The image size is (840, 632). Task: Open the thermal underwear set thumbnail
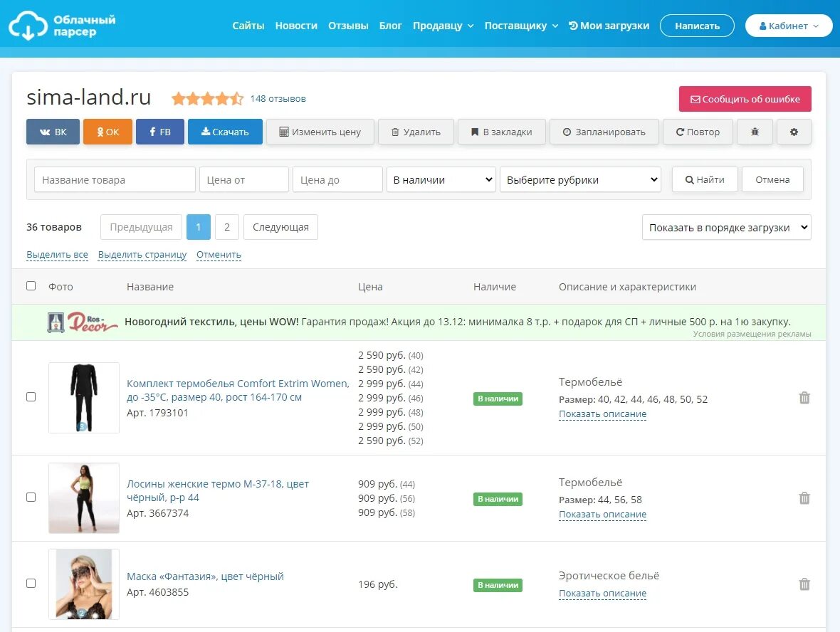pyautogui.click(x=84, y=397)
